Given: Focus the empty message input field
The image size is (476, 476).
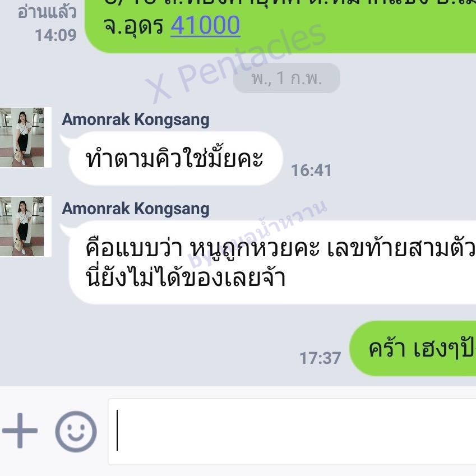Looking at the screenshot, I should 292,432.
